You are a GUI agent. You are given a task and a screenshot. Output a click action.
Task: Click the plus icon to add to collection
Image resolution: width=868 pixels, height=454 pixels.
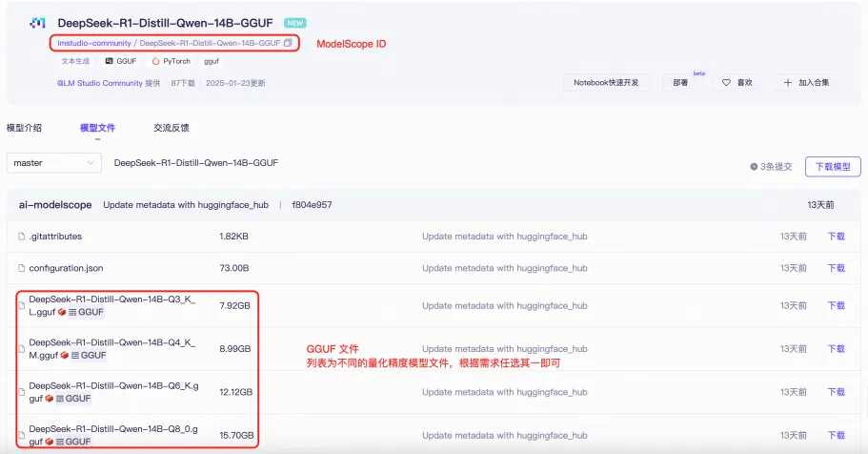click(x=788, y=83)
